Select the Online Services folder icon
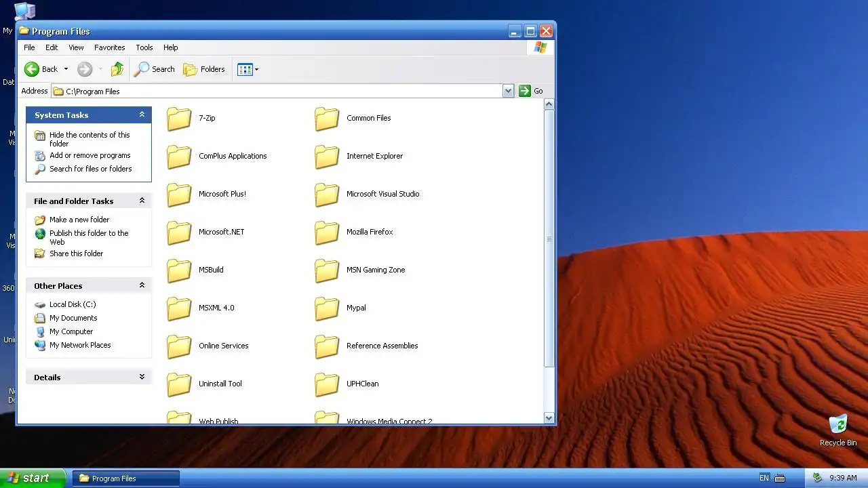 [180, 346]
